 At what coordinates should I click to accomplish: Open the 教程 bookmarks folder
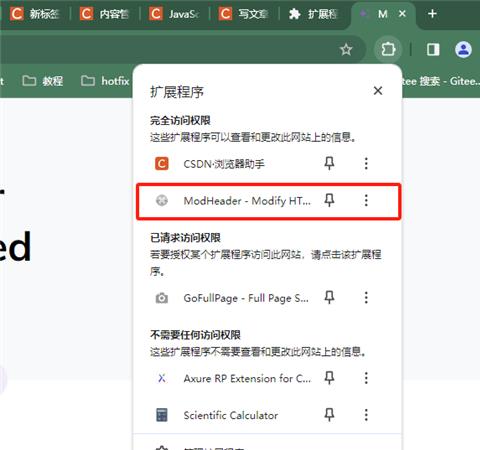click(x=43, y=81)
